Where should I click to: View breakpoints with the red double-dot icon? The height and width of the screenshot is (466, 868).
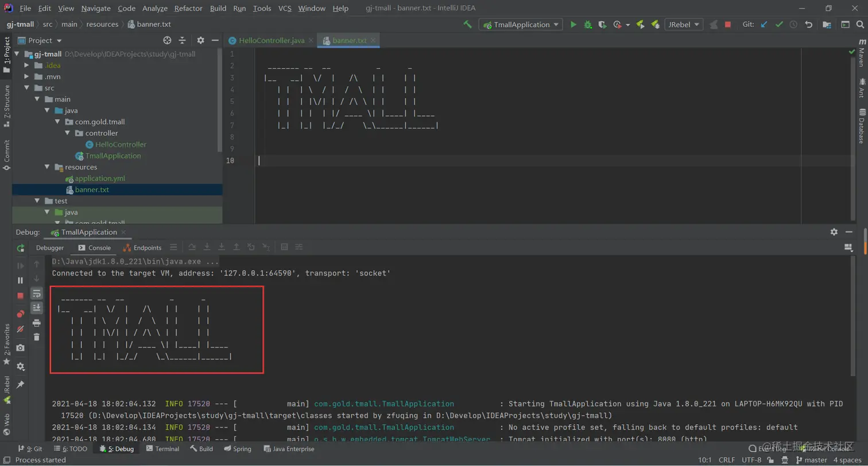[21, 314]
